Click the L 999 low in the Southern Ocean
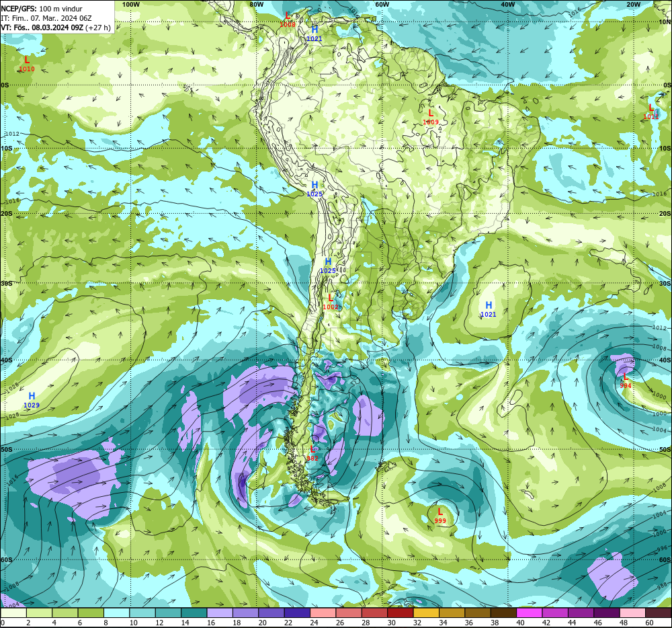This screenshot has height=628, width=672. click(x=440, y=516)
